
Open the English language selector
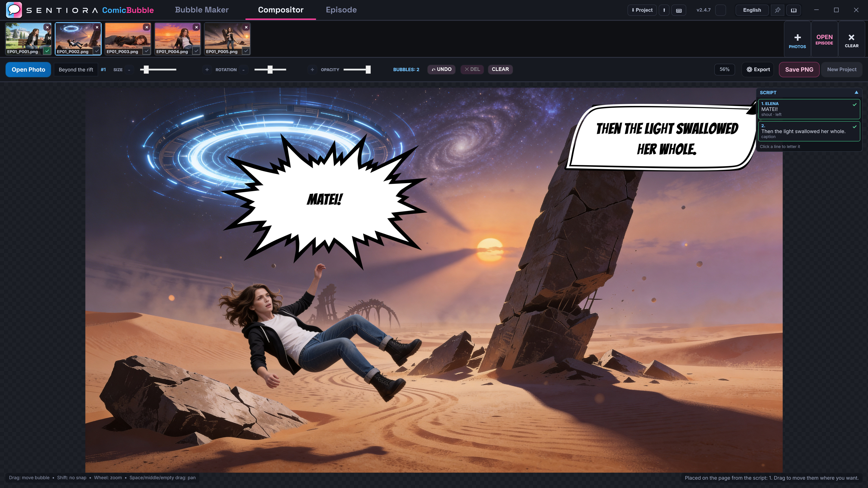pyautogui.click(x=752, y=10)
